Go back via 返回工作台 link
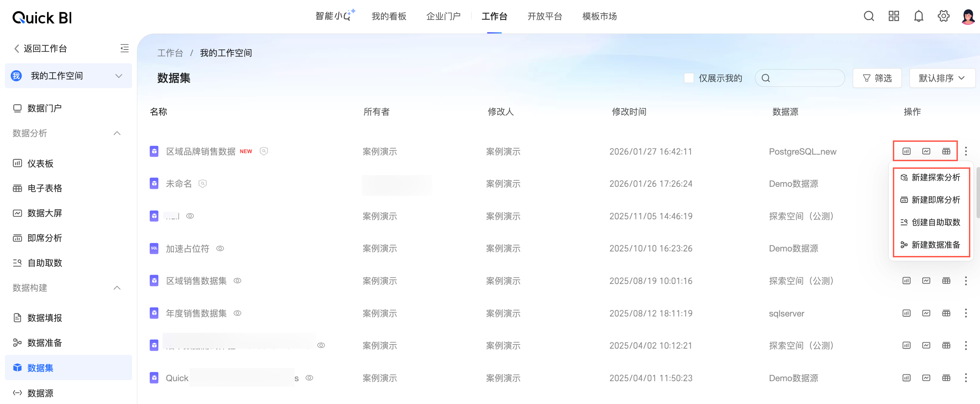Image resolution: width=980 pixels, height=404 pixels. (x=40, y=48)
